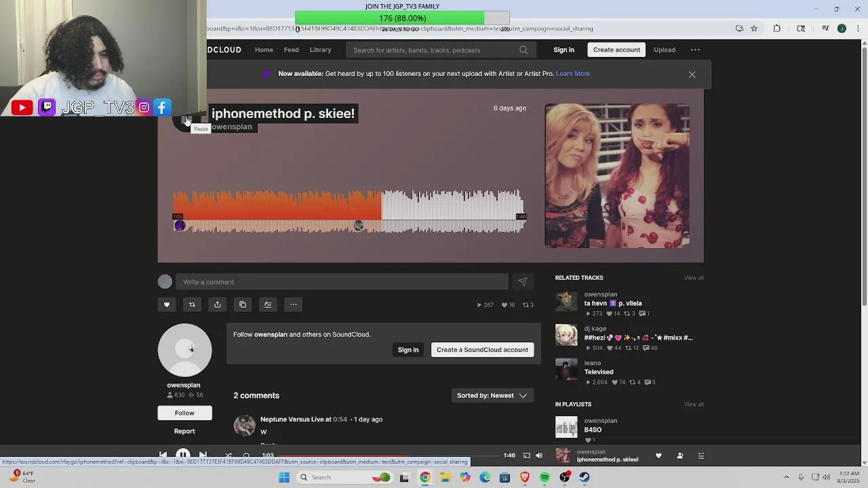The image size is (868, 488).
Task: Open the share icon under the comment box
Action: [x=217, y=304]
